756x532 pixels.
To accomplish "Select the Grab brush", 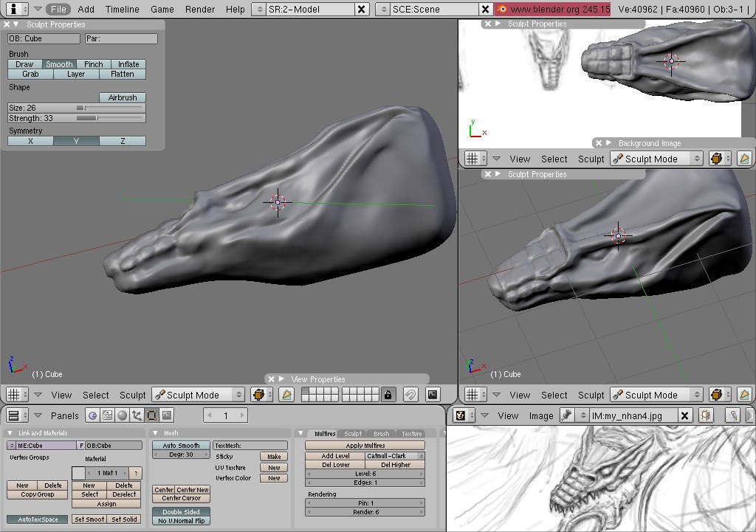I will [x=30, y=74].
